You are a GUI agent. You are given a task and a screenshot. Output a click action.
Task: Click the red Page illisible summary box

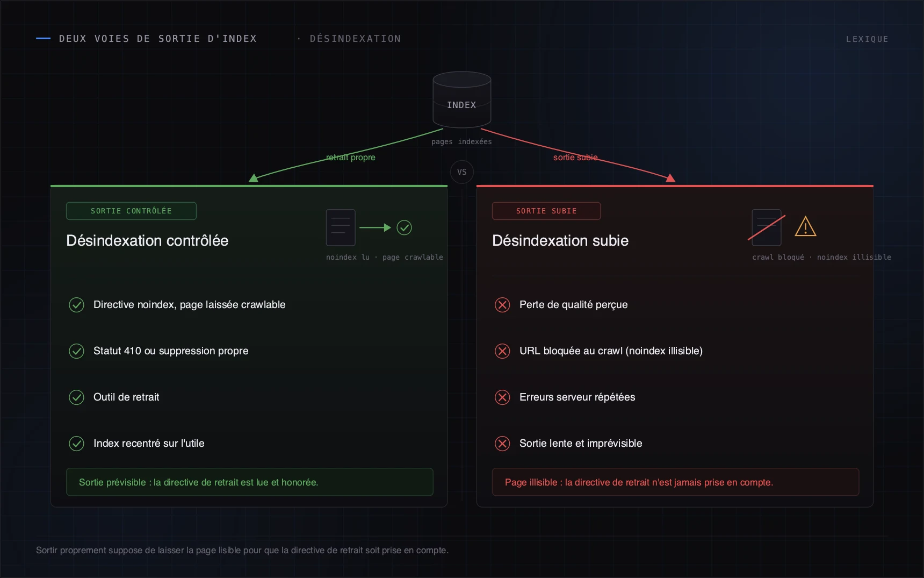(675, 482)
